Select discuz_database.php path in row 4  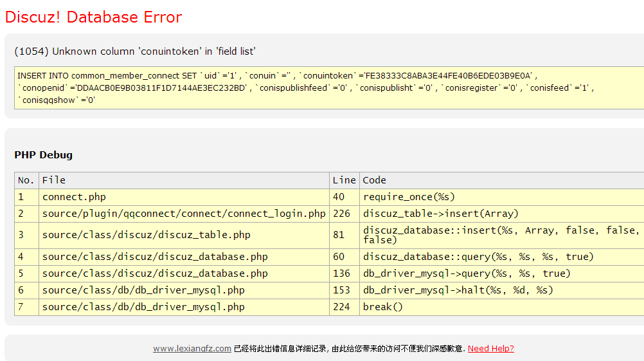point(184,257)
